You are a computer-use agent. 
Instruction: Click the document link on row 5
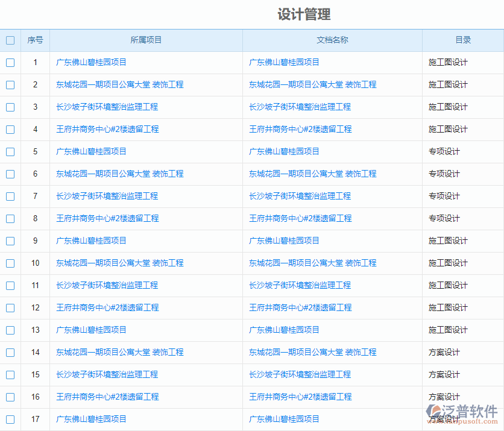284,151
